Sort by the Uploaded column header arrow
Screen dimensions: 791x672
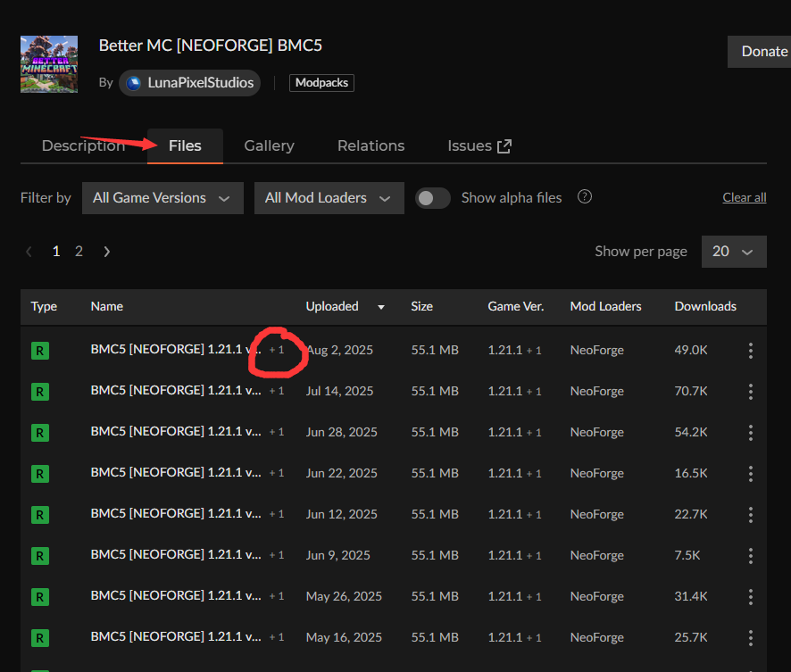click(x=381, y=307)
